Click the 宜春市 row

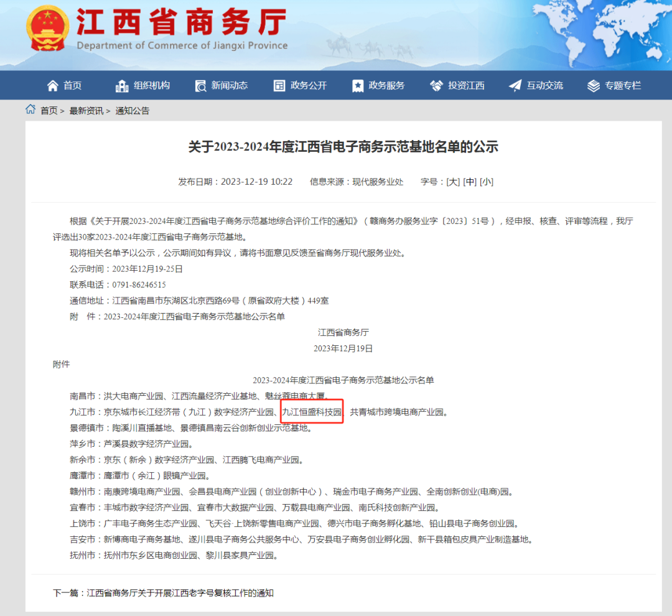pyautogui.click(x=254, y=508)
